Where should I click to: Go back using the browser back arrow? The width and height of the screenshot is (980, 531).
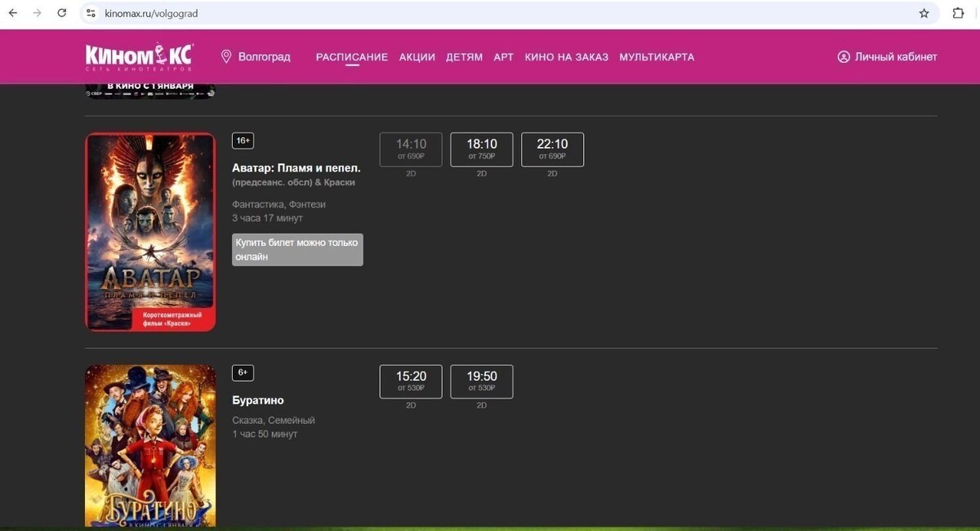coord(13,13)
